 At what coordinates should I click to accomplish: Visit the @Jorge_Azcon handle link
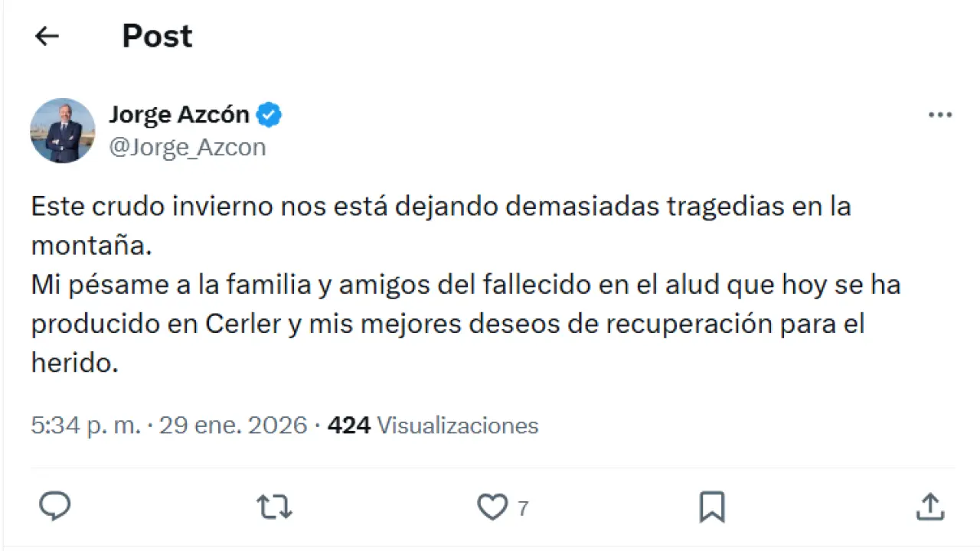pyautogui.click(x=188, y=147)
